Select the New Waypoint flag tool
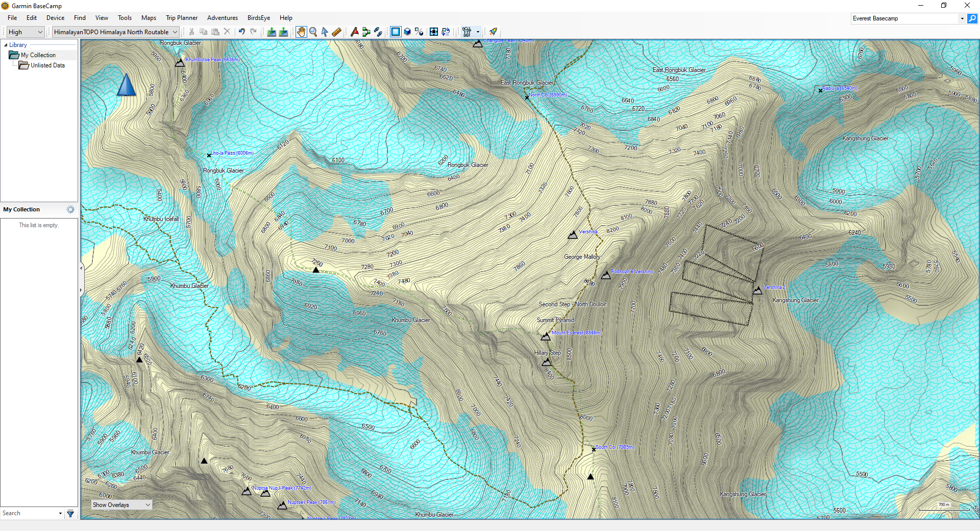The width and height of the screenshot is (980, 531). tap(355, 32)
